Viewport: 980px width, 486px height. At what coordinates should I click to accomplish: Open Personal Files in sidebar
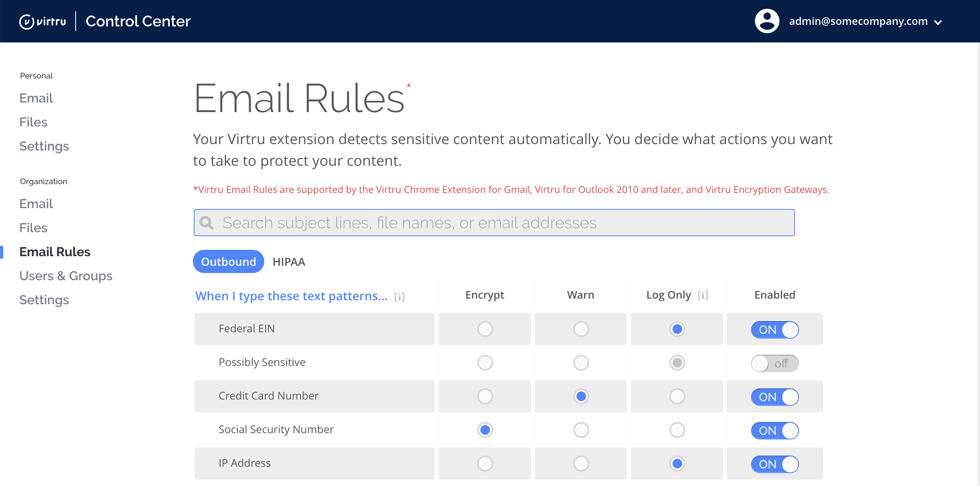(33, 122)
